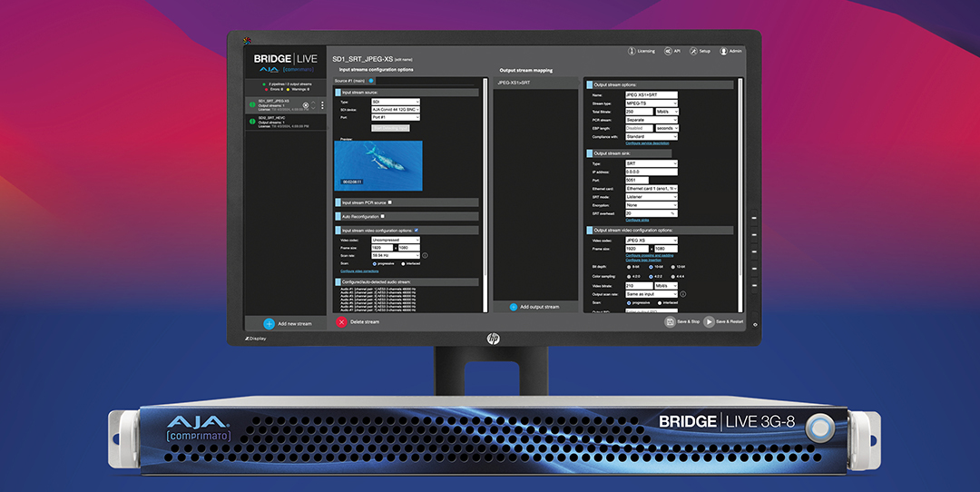Click Total Bitrate field showing 250

tap(639, 112)
